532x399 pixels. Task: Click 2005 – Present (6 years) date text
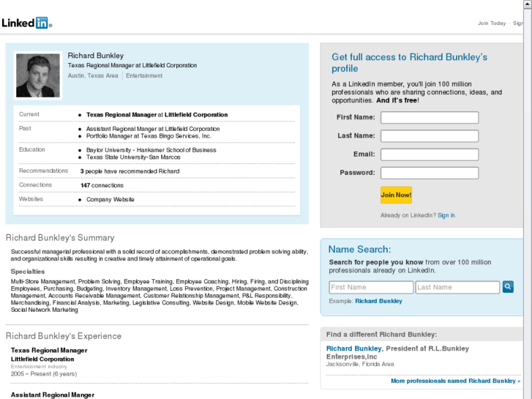click(44, 374)
